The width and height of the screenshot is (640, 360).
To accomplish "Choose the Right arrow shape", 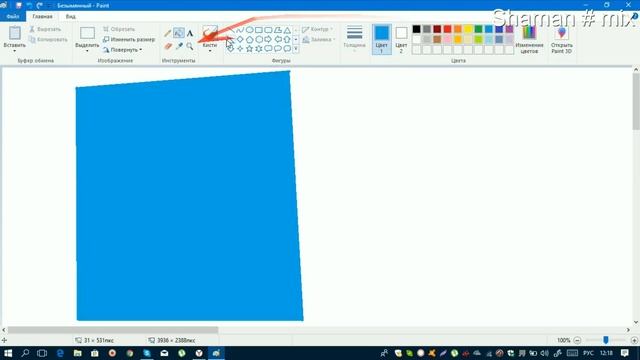I will 268,39.
